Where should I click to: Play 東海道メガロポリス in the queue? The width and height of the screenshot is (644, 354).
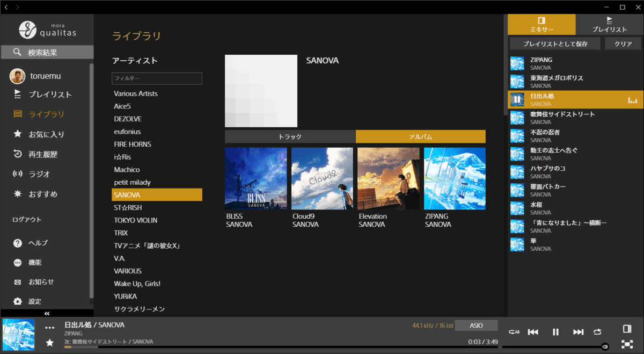(x=575, y=82)
